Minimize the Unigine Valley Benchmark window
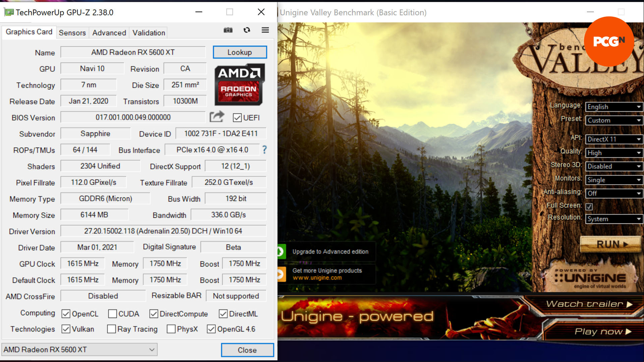Viewport: 644px width, 362px height. 590,12
